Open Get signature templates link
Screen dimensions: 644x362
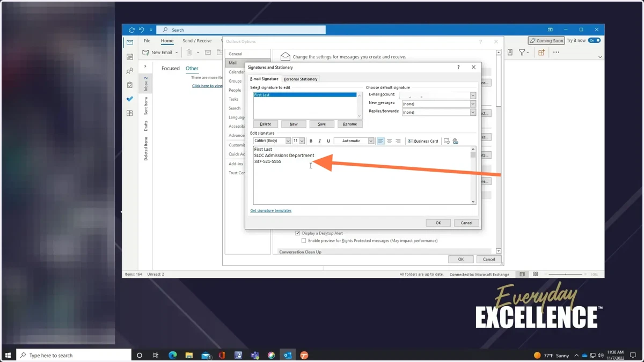pyautogui.click(x=271, y=211)
